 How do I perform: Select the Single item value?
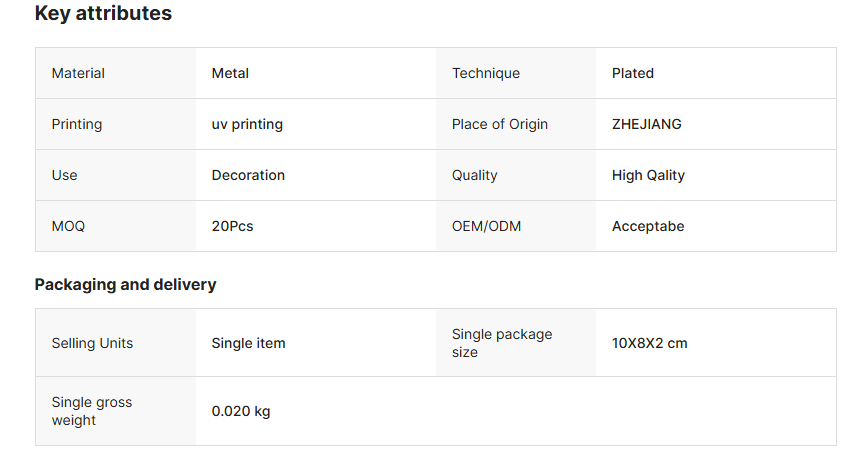248,343
